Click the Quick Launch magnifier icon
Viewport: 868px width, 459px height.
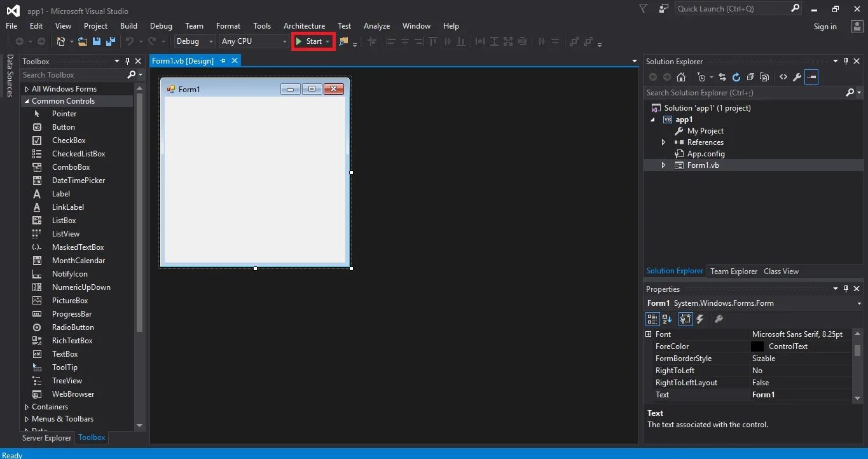[x=796, y=8]
